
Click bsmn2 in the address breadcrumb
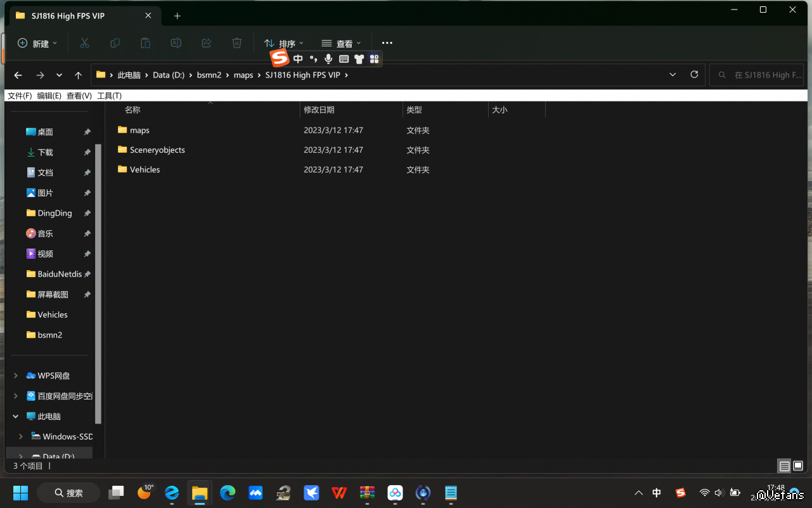point(209,75)
